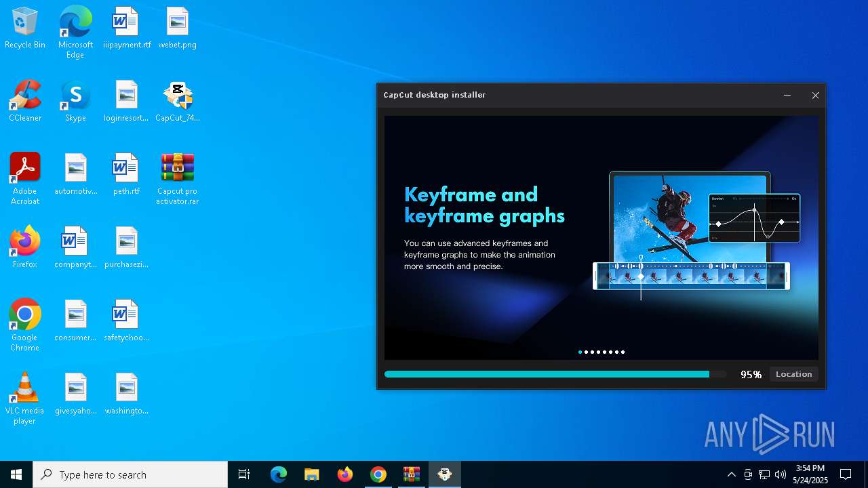Select the peth.rtf document icon
This screenshot has width=868, height=488.
(126, 174)
